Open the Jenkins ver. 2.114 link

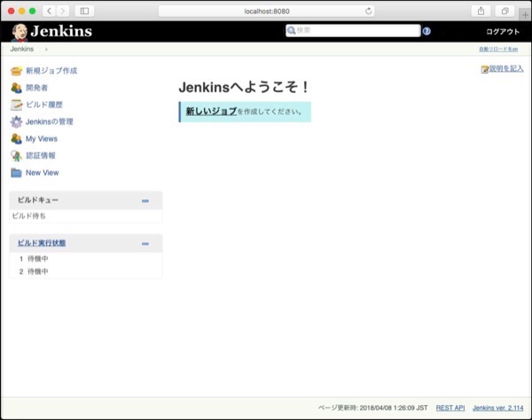(x=498, y=408)
